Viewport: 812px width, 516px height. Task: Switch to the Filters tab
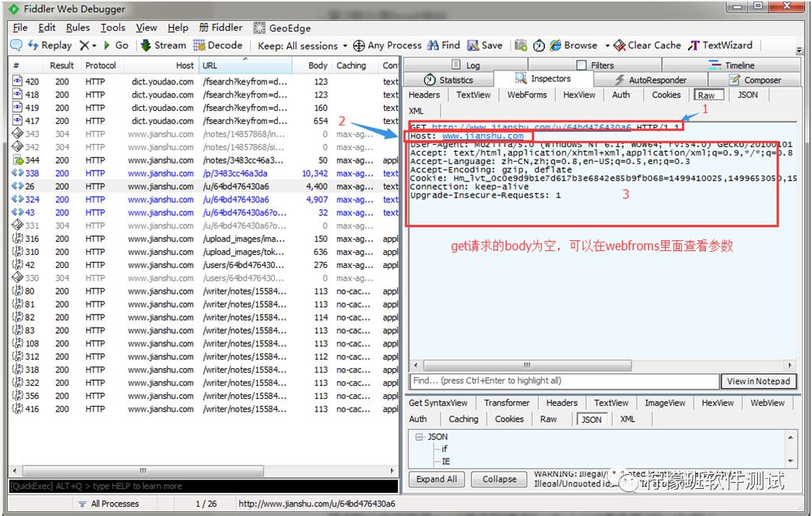(595, 65)
